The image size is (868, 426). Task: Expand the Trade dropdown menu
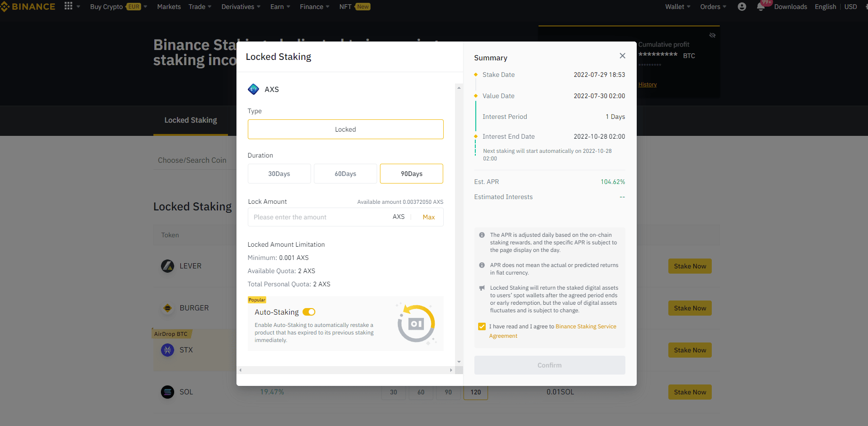tap(200, 7)
